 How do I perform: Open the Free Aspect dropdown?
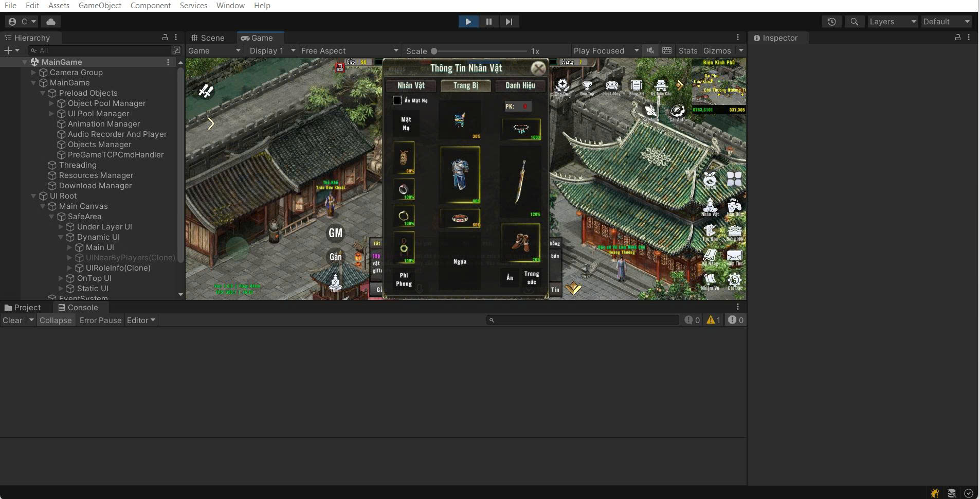pos(350,50)
